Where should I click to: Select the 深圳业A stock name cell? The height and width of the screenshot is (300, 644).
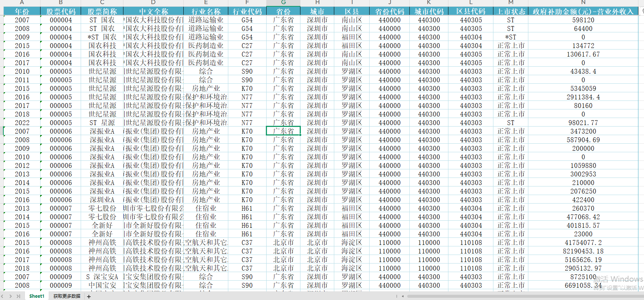pyautogui.click(x=102, y=200)
